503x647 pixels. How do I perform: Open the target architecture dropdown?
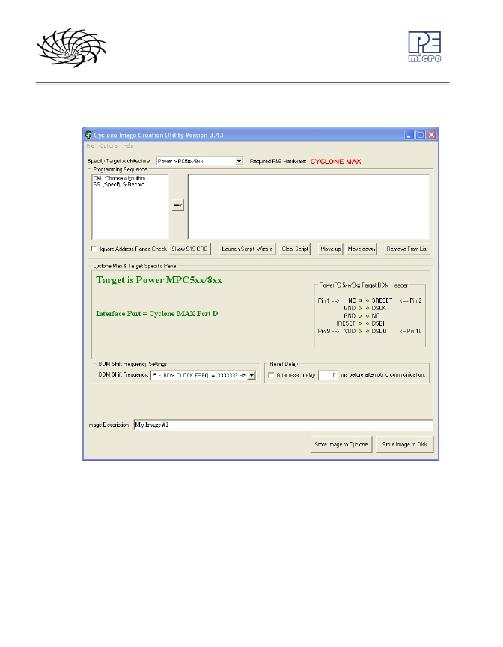199,161
